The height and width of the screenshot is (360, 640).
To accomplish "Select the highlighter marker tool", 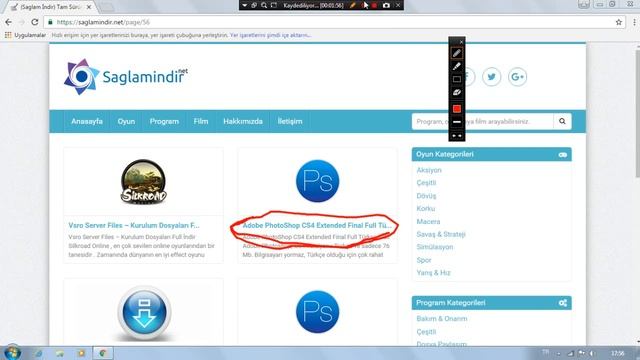I will 457,66.
